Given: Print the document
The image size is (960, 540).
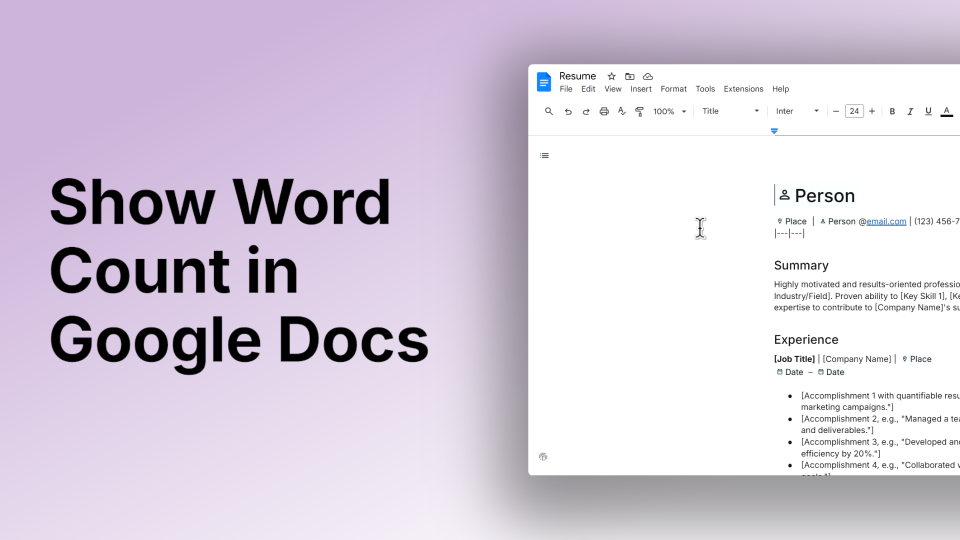Looking at the screenshot, I should (604, 111).
